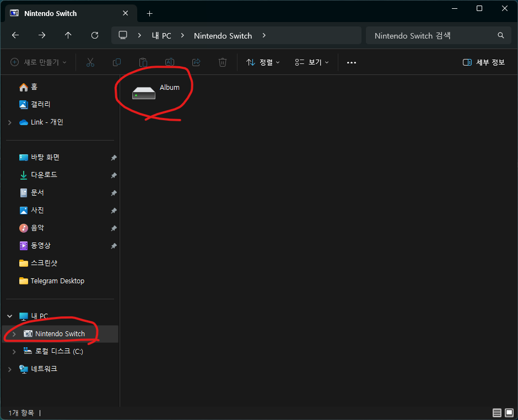Select the Nintendo Switch tab
This screenshot has height=420, width=518.
point(71,13)
